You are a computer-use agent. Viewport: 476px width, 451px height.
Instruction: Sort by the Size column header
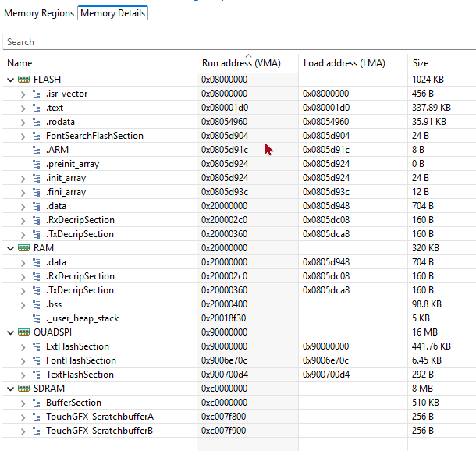tap(421, 63)
